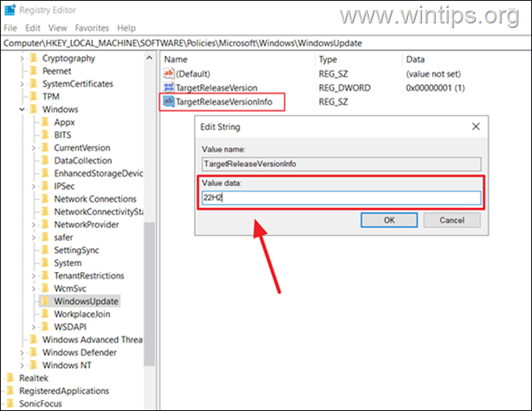Viewport: 532px width, 411px height.
Task: Cancel the Edit String dialog
Action: 452,220
